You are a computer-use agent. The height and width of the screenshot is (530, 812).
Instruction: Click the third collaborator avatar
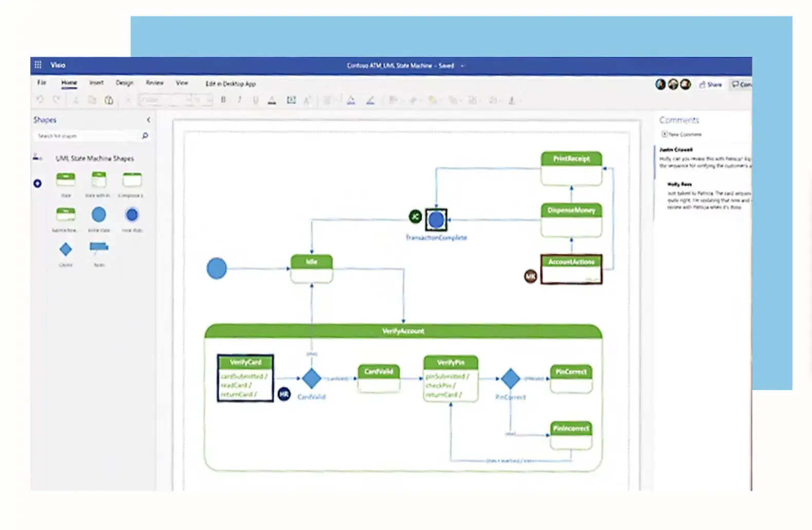(x=685, y=84)
